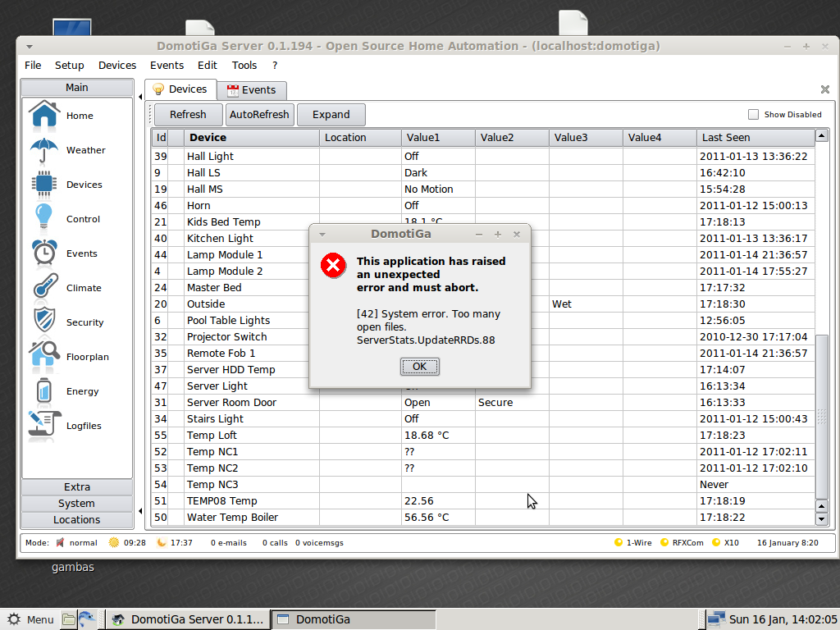Select the Hall Light device row
Image resolution: width=840 pixels, height=630 pixels.
click(x=482, y=157)
